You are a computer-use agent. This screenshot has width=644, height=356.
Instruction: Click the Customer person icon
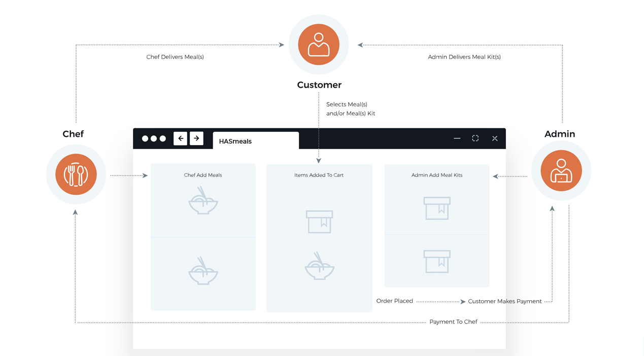[319, 45]
